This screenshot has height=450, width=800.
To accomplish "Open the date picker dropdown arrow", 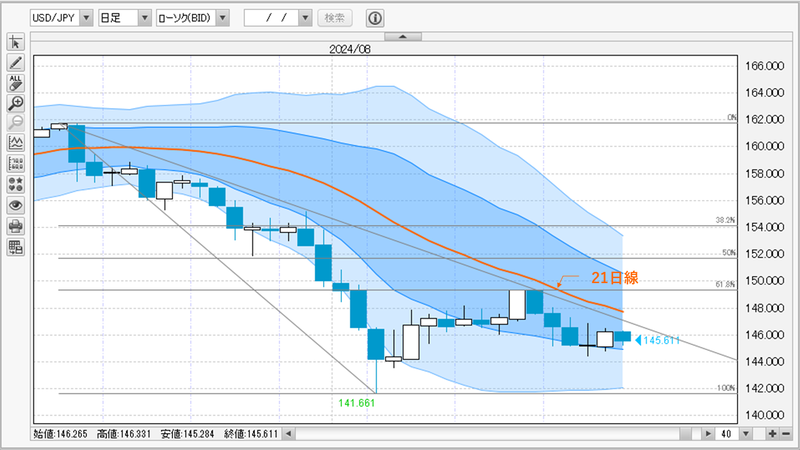I will (307, 18).
